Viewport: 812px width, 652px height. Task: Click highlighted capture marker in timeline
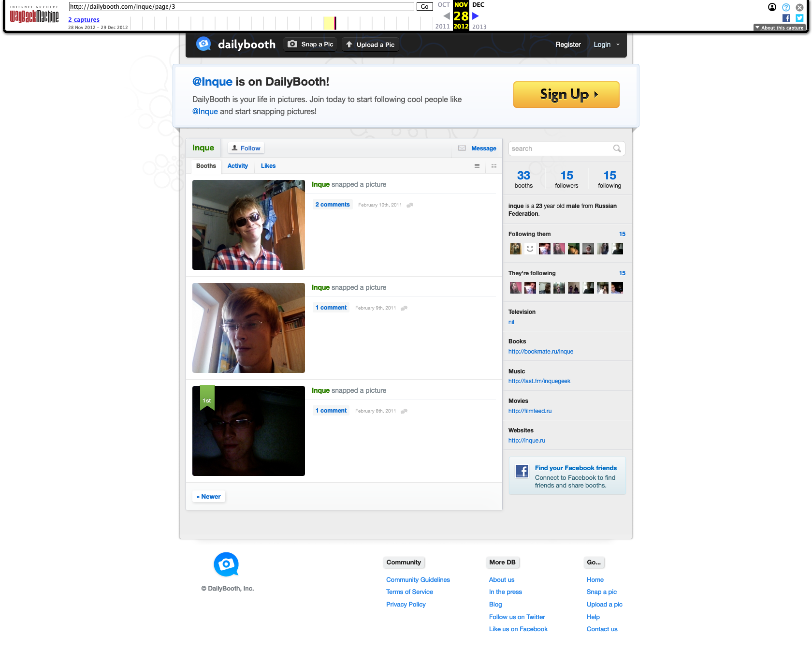335,23
